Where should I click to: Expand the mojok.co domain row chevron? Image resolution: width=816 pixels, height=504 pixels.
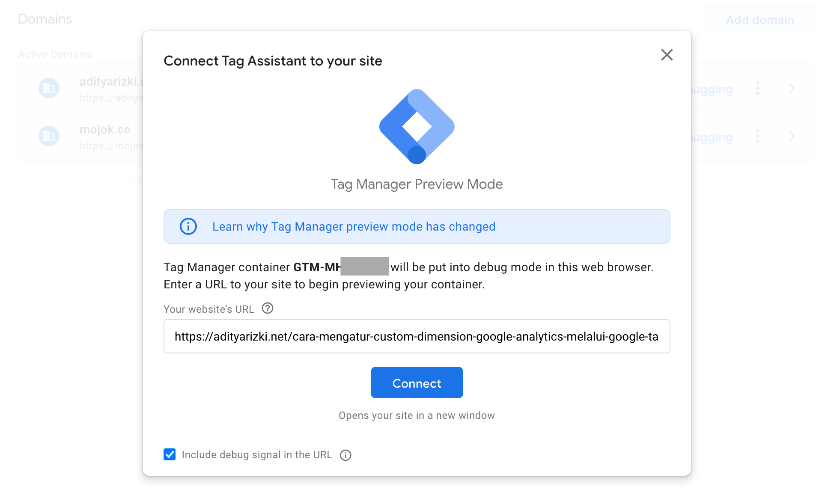coord(792,136)
